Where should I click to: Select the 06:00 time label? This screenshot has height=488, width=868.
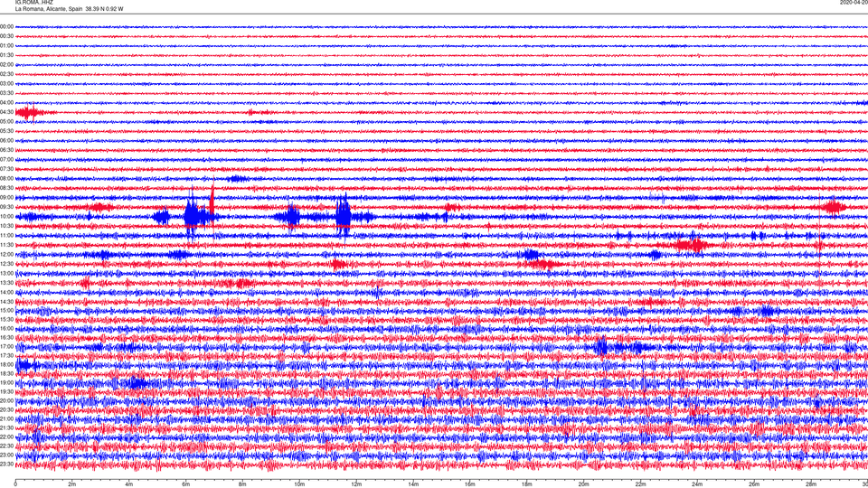(6, 141)
